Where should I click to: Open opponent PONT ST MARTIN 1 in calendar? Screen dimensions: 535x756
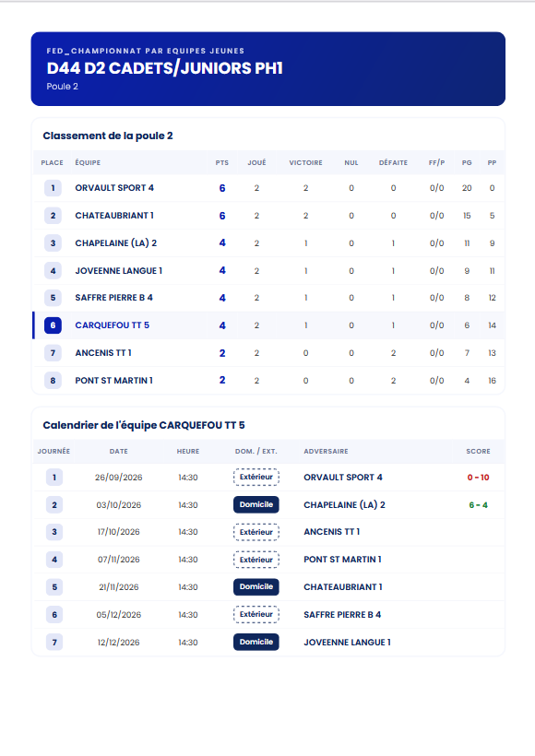pyautogui.click(x=342, y=560)
